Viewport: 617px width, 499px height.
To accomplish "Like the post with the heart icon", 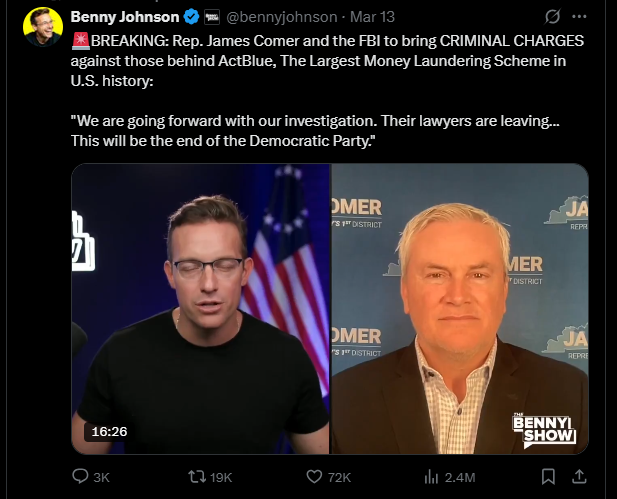I will [x=313, y=477].
